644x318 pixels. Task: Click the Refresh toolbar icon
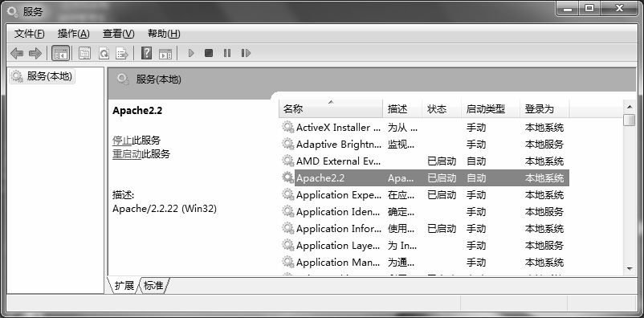point(104,54)
